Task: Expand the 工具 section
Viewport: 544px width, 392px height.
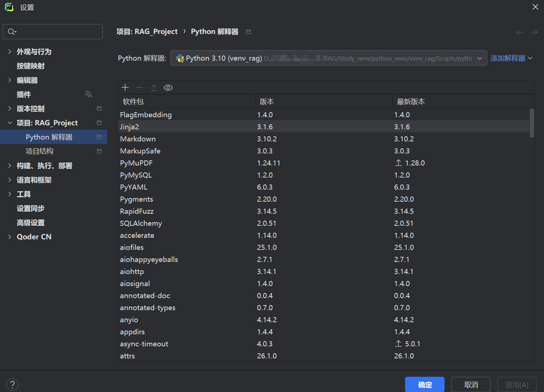Action: click(10, 194)
